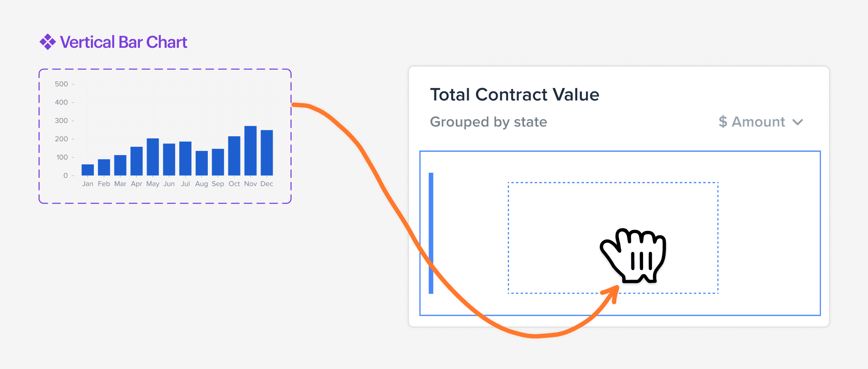Open the $ Amount dropdown label
The image size is (868, 369).
click(752, 122)
